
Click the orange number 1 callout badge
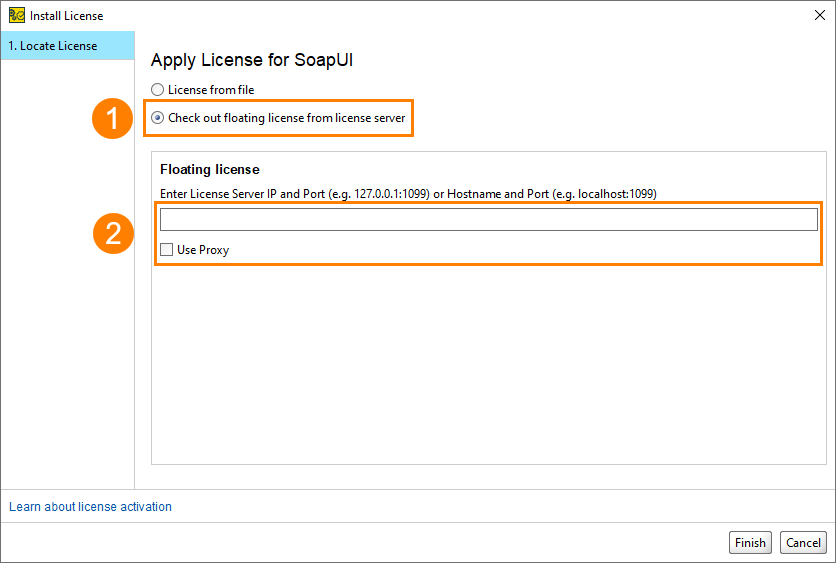point(112,118)
